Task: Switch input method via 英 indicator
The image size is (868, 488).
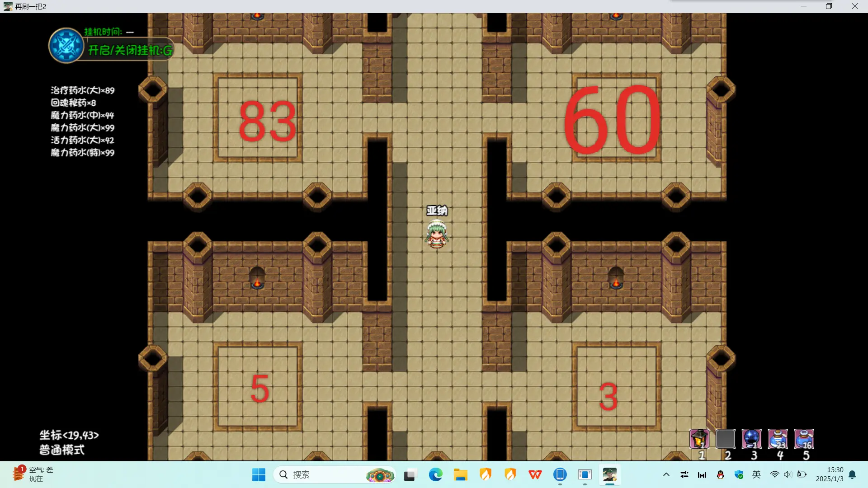Action: point(756,474)
